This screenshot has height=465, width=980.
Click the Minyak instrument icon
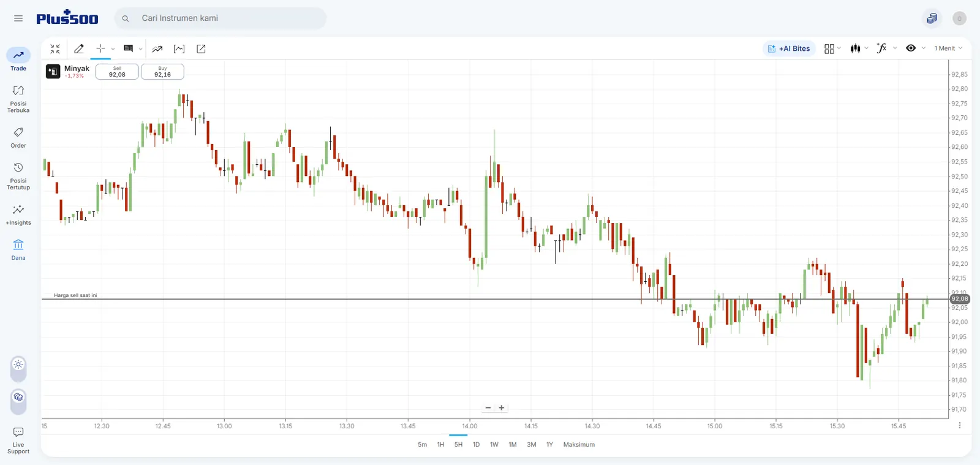[x=53, y=72]
